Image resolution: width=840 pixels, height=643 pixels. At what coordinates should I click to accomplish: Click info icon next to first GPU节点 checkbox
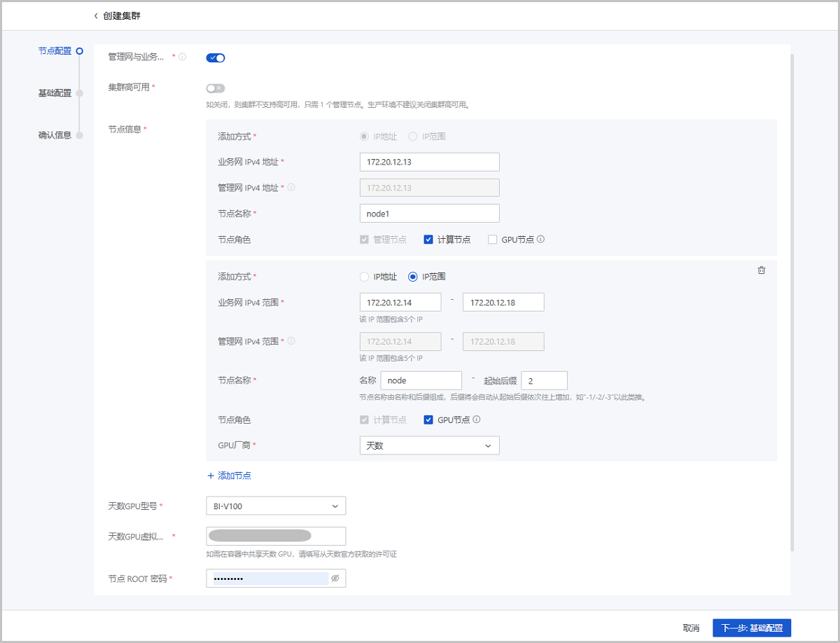(x=540, y=239)
